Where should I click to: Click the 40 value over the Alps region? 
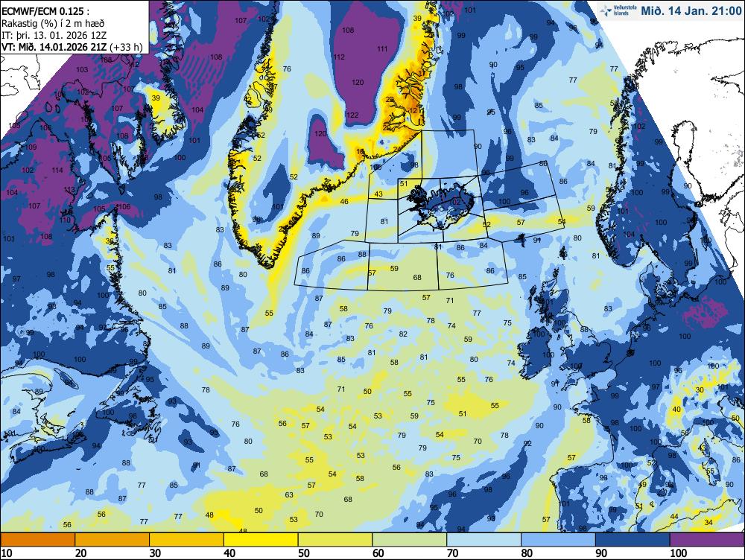click(677, 409)
